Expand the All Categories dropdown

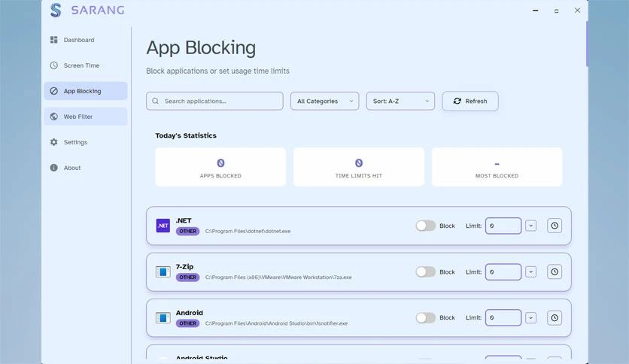click(x=324, y=101)
